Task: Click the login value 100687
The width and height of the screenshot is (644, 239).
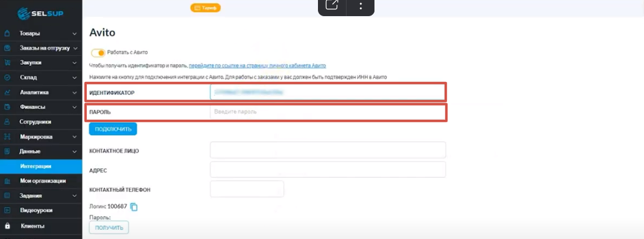Action: (117, 206)
